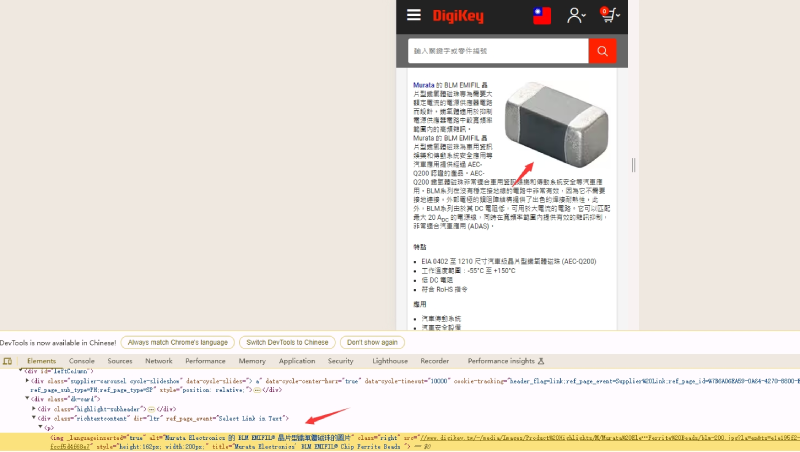
Task: Toggle the device toolbar icon in DevTools
Action: tap(8, 361)
